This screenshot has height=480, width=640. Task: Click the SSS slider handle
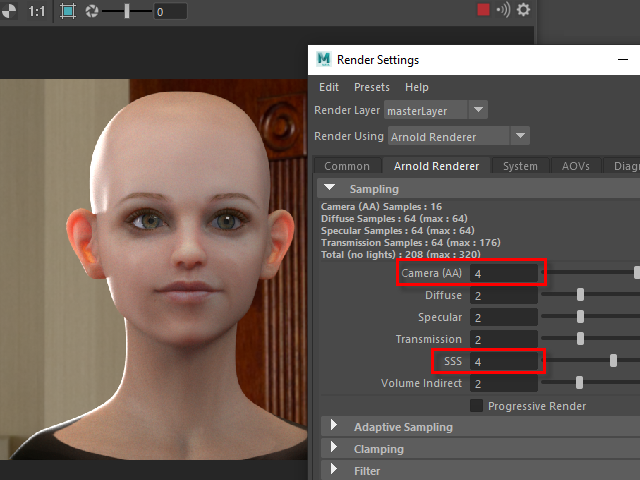coord(613,361)
